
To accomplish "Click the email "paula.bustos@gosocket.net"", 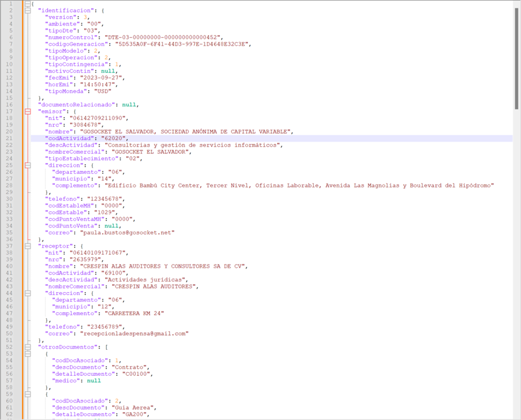I will [127, 233].
